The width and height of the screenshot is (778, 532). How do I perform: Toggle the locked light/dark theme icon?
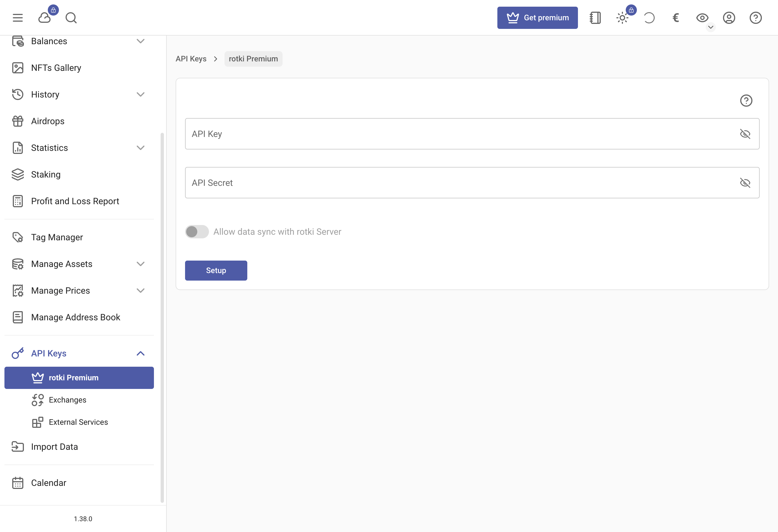pos(622,18)
